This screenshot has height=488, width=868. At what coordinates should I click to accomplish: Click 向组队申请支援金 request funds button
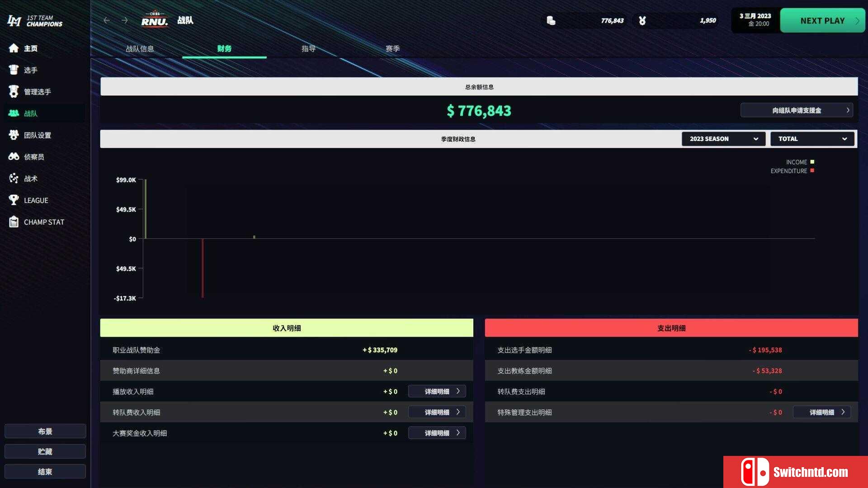pyautogui.click(x=797, y=110)
